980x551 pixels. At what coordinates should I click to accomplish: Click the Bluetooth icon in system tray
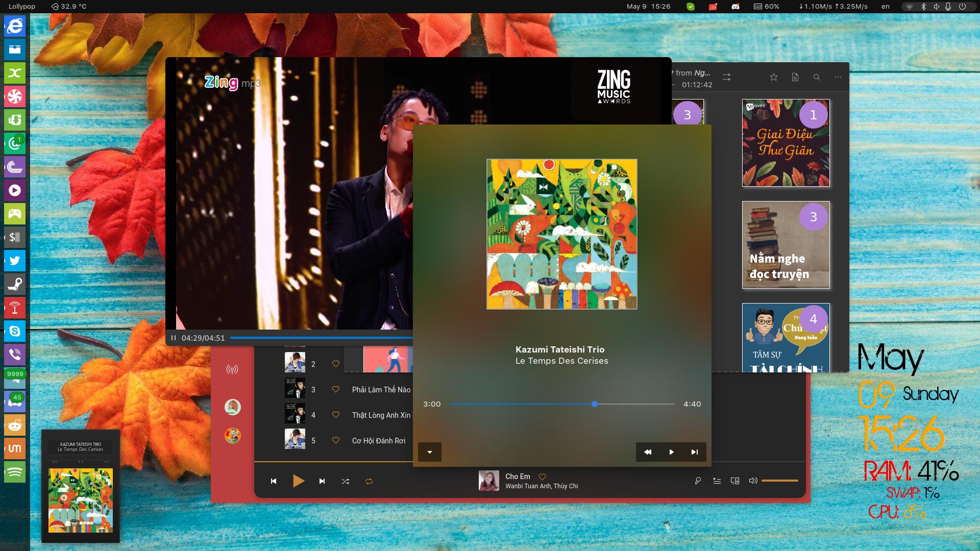coord(923,7)
